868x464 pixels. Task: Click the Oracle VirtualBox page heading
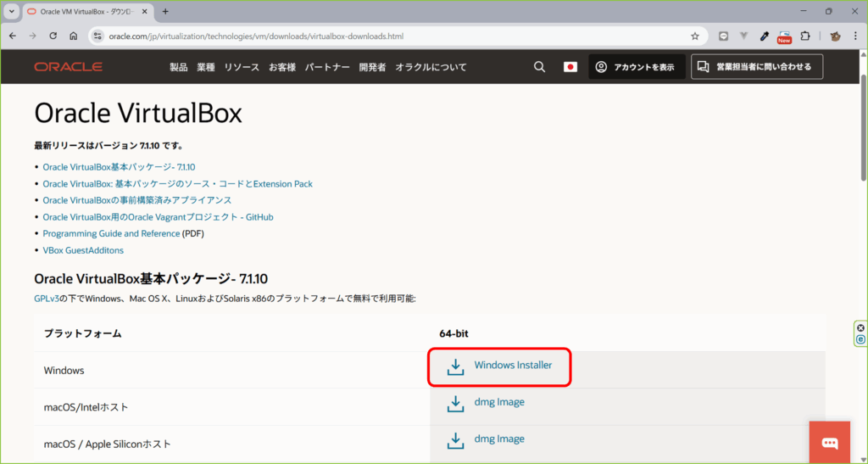point(138,114)
